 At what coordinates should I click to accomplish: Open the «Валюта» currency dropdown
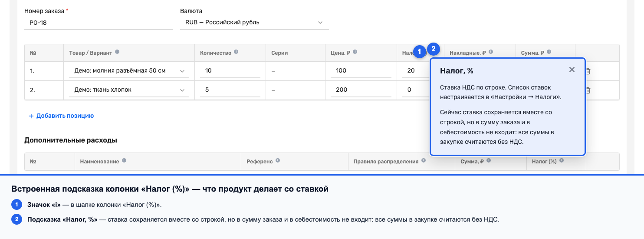click(254, 22)
